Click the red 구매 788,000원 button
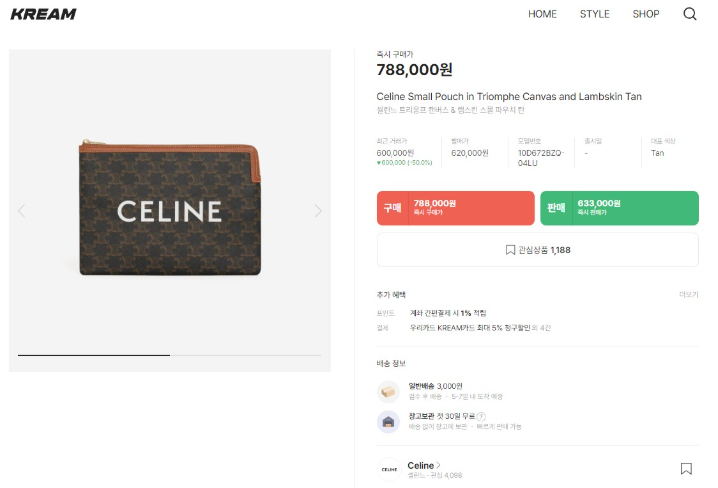Viewport: 718px width, 488px height. point(455,208)
